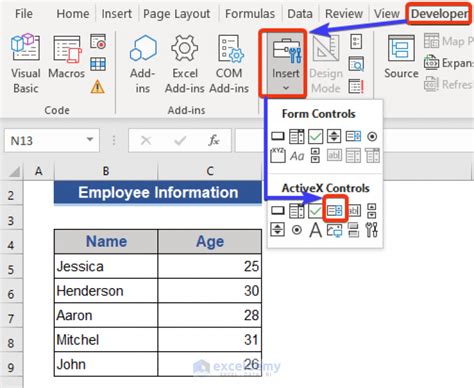This screenshot has width=474, height=388.
Task: Open COM Add-ins manager
Action: 229,64
